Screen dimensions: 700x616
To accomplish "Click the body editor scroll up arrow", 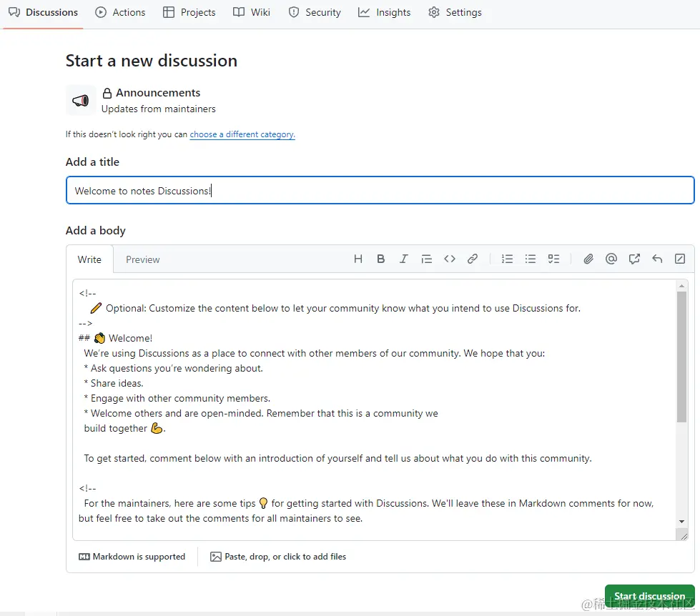I will [x=681, y=285].
